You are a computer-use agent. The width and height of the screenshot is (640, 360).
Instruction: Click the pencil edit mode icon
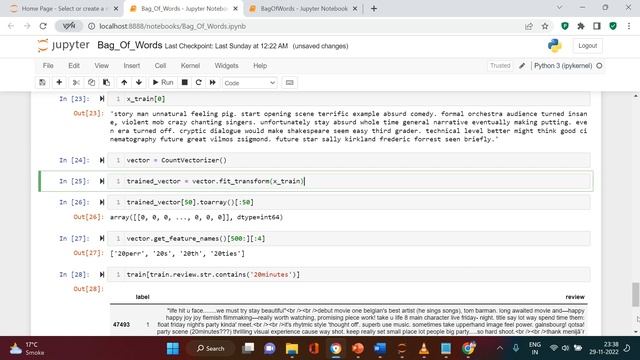[x=522, y=66]
